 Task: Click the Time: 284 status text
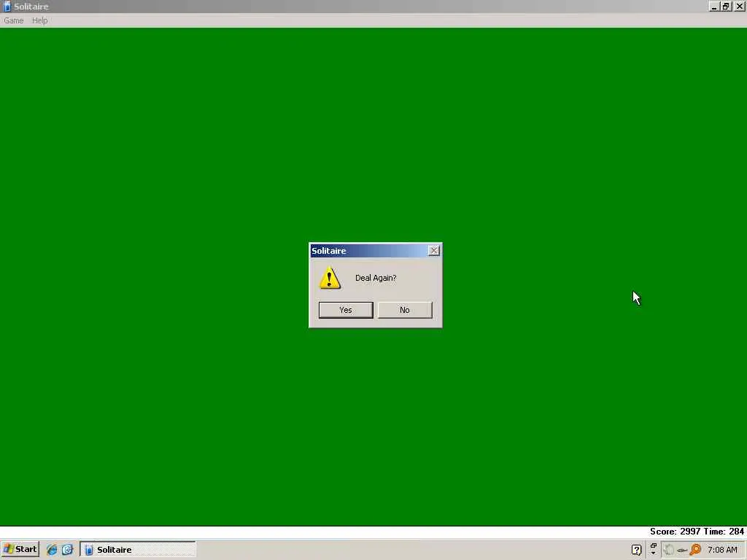(x=723, y=532)
